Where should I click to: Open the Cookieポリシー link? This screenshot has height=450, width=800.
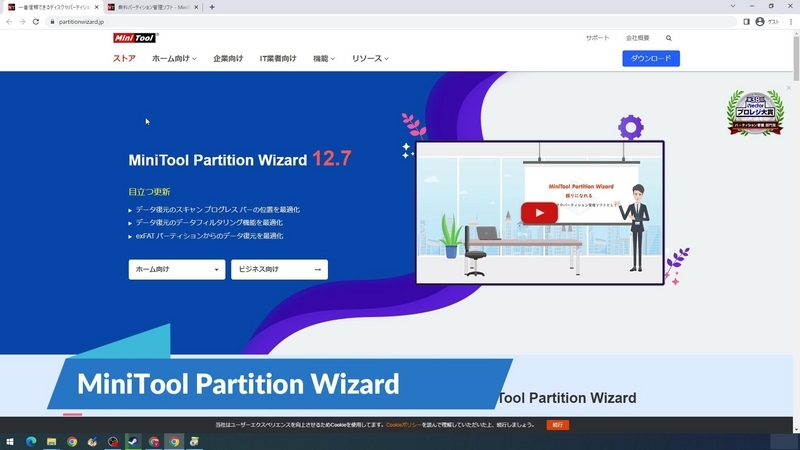404,425
